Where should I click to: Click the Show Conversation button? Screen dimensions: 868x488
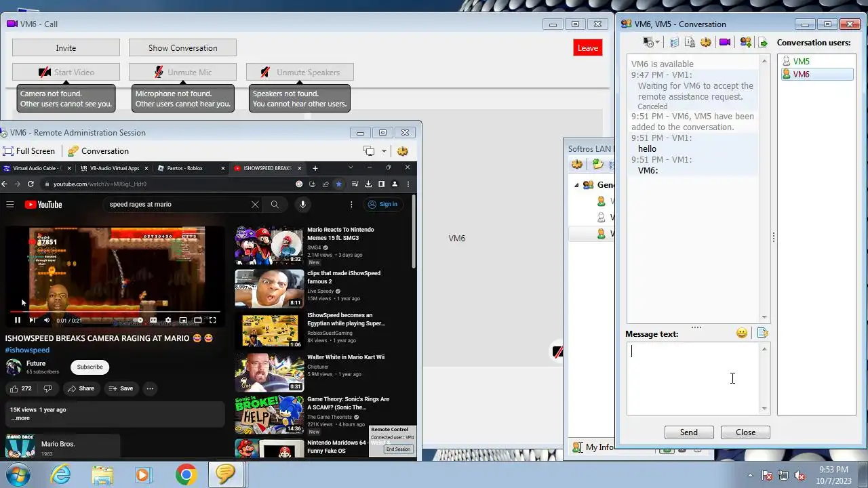(182, 47)
